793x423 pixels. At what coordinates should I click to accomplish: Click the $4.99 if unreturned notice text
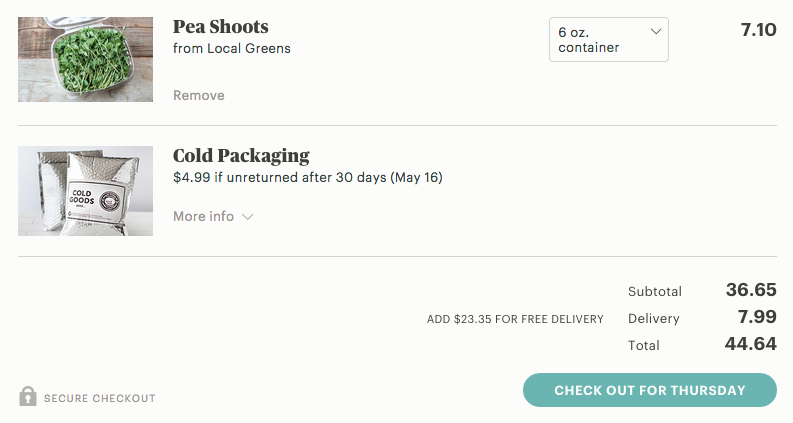click(307, 178)
